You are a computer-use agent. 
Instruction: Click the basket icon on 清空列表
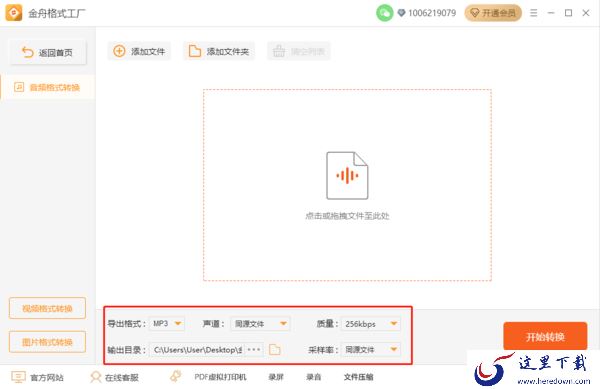pyautogui.click(x=279, y=51)
